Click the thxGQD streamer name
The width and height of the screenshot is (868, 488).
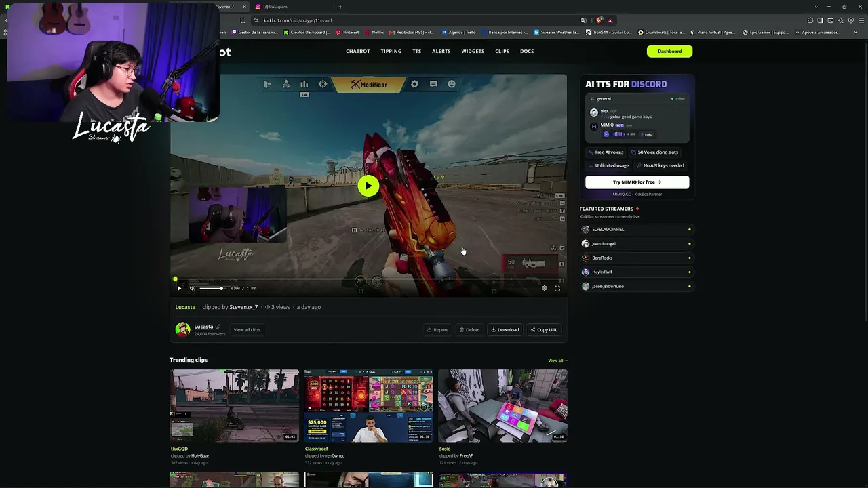coord(179,449)
